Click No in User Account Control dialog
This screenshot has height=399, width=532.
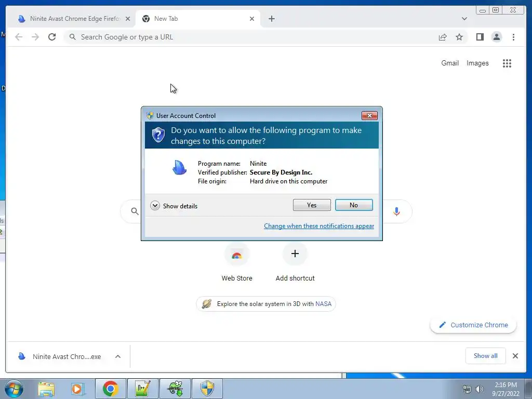click(x=353, y=205)
